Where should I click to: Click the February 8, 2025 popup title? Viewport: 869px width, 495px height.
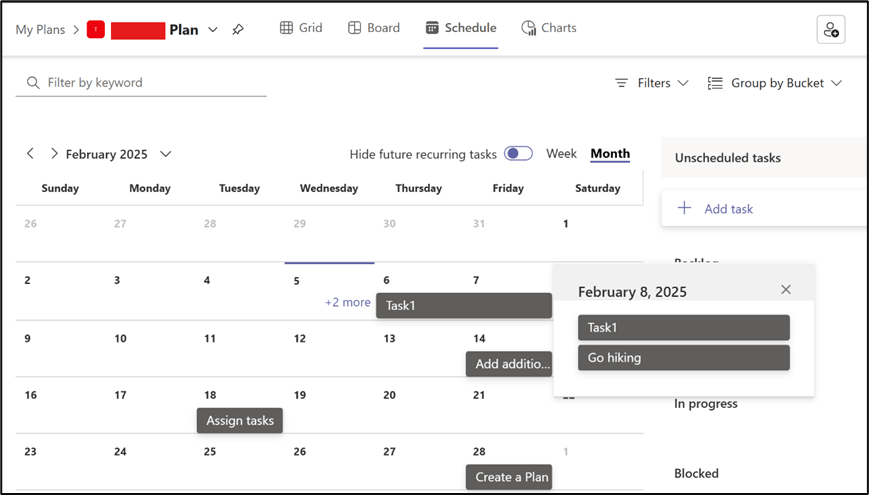[632, 292]
